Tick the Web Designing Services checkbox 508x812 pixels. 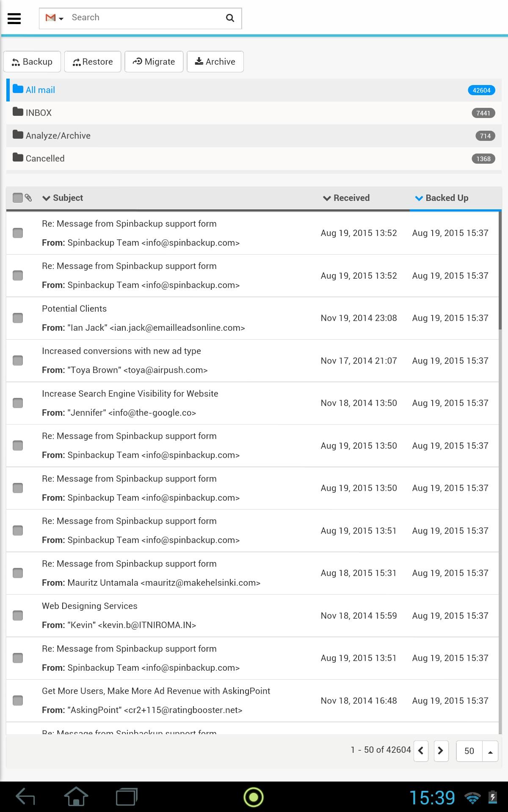point(18,615)
